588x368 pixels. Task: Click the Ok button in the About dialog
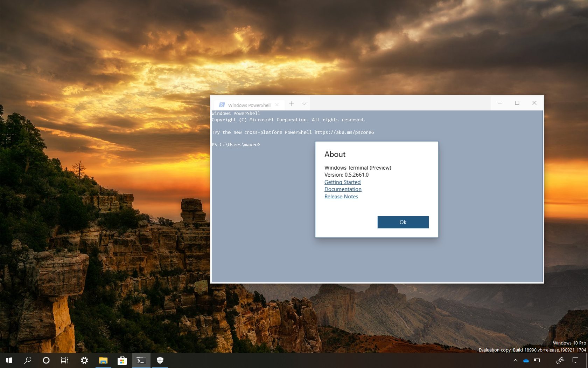(402, 222)
